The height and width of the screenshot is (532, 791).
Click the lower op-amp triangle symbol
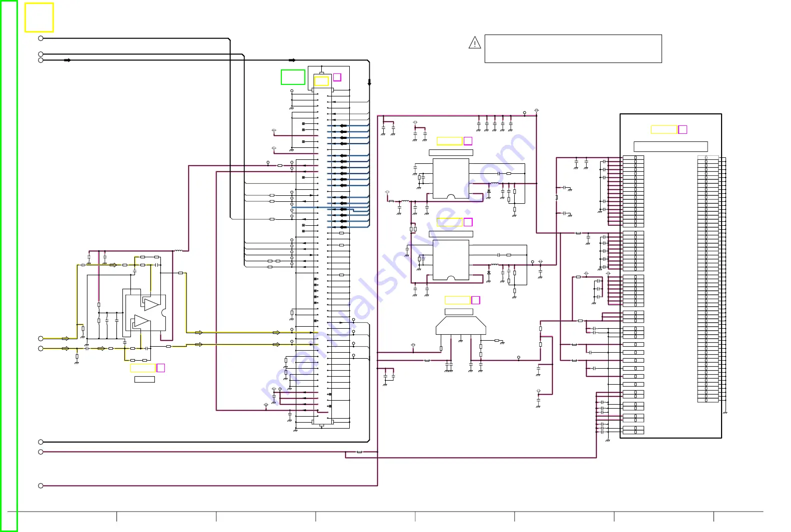(141, 321)
